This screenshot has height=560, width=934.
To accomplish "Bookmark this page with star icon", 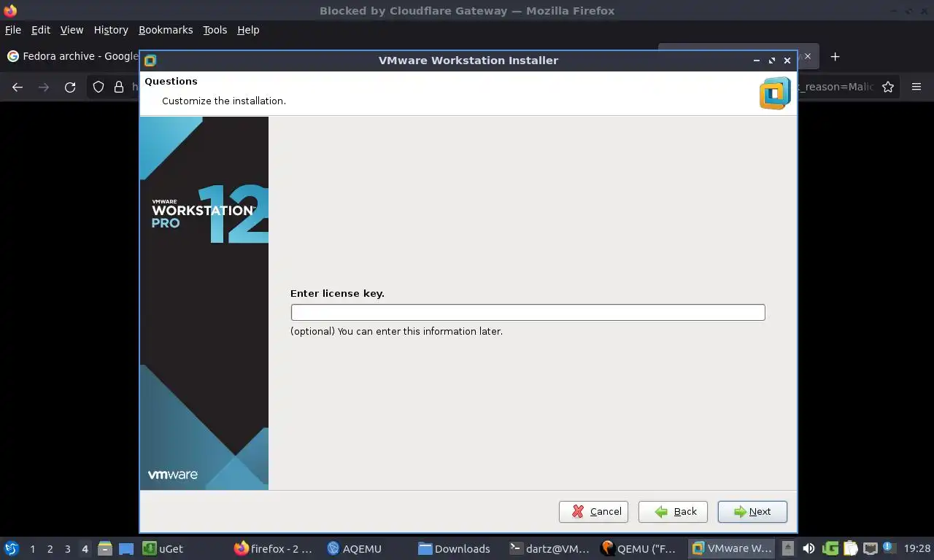I will (888, 87).
